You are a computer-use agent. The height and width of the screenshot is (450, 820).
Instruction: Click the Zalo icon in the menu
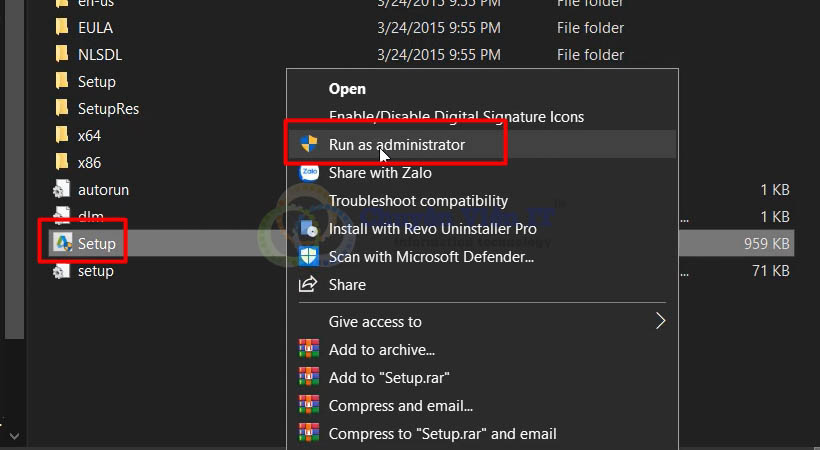pos(309,172)
